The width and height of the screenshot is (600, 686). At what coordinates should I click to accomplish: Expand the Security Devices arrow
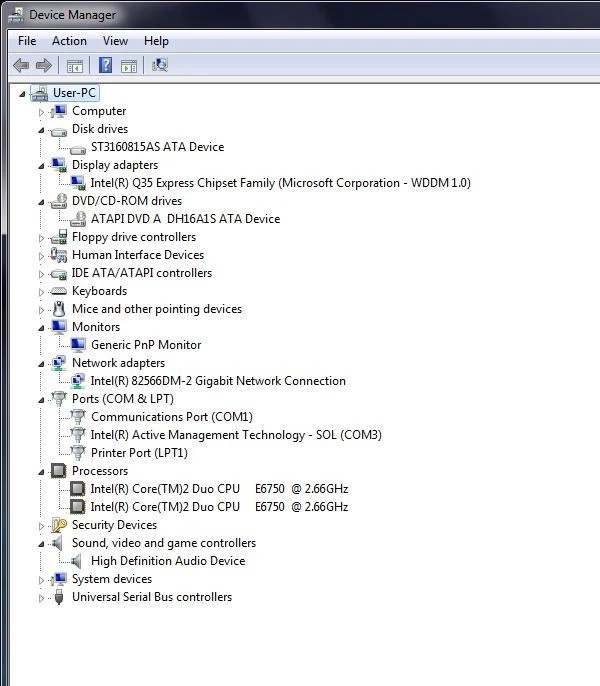click(41, 526)
